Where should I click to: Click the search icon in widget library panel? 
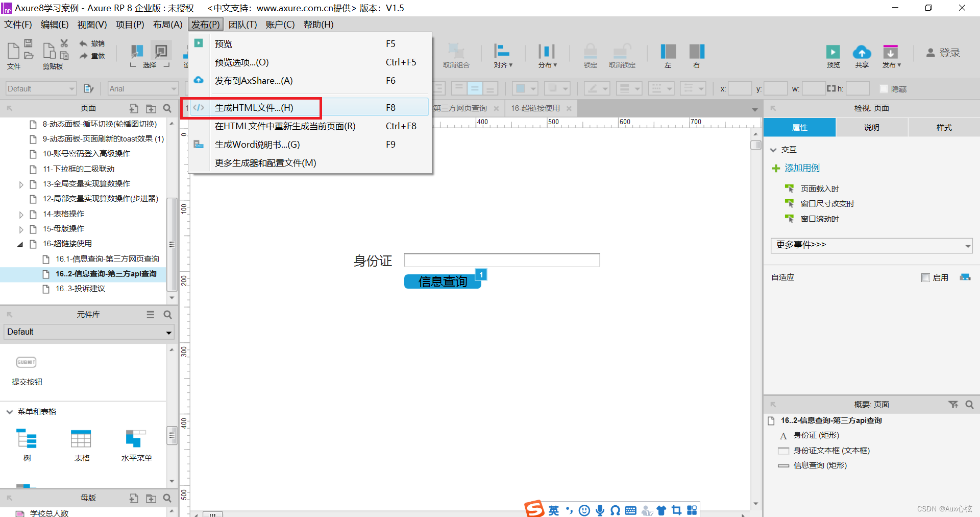[x=167, y=315]
